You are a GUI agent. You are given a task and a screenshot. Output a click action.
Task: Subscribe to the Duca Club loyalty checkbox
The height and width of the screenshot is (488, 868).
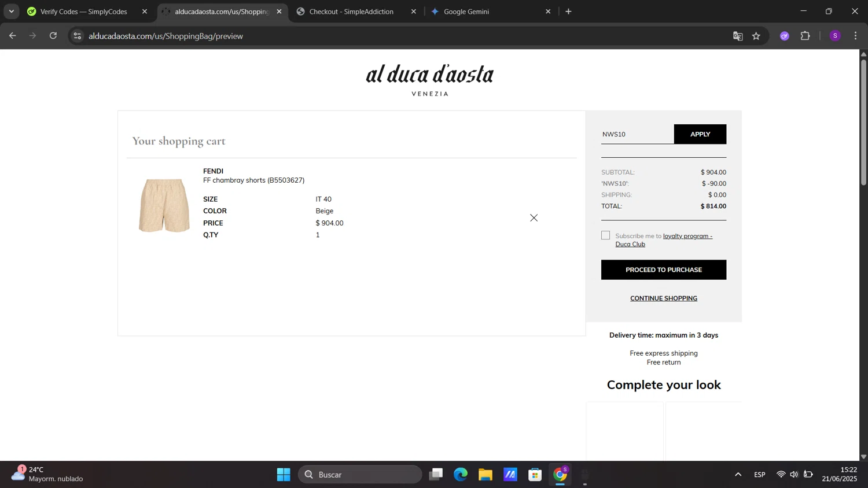(x=605, y=235)
